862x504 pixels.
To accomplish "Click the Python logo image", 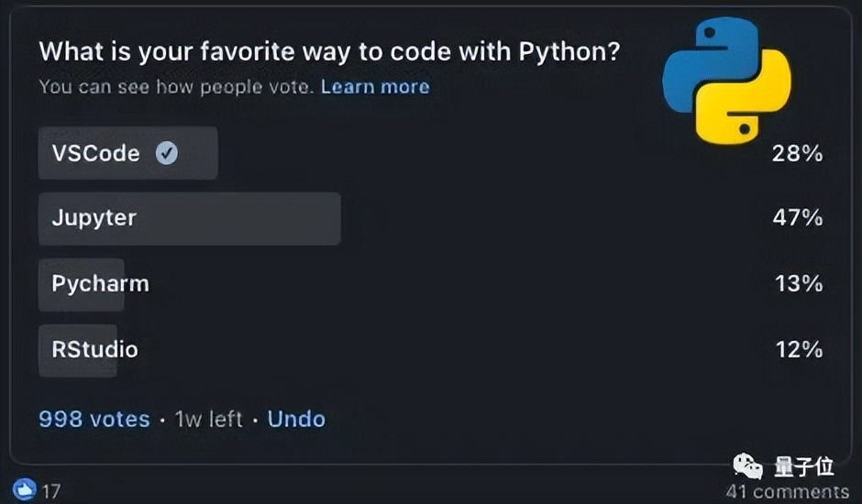I will (x=726, y=81).
